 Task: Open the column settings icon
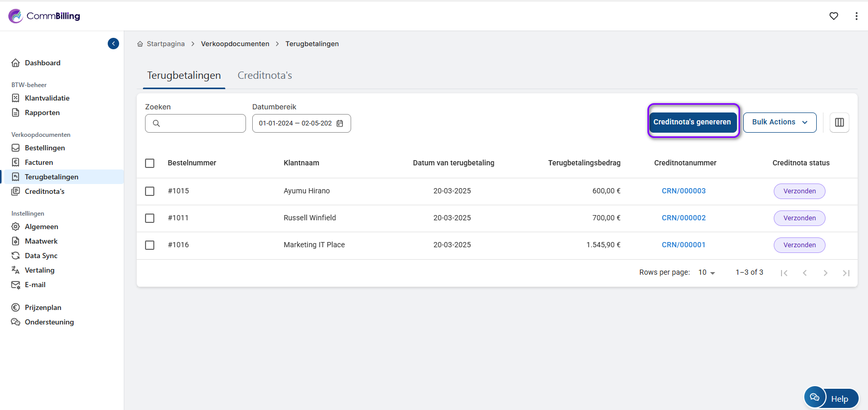(x=839, y=122)
